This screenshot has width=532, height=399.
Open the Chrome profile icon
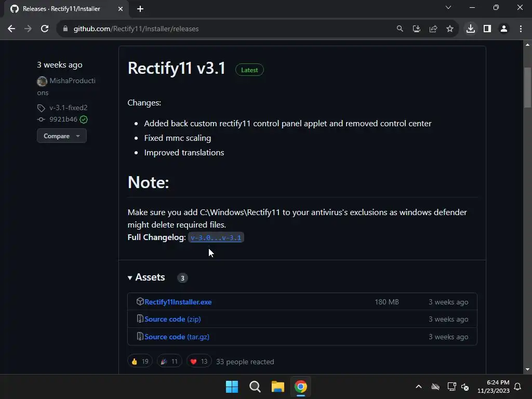click(x=504, y=29)
